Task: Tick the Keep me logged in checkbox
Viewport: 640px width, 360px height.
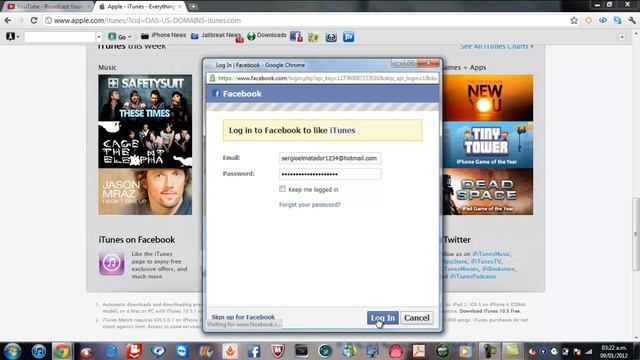Action: click(282, 189)
